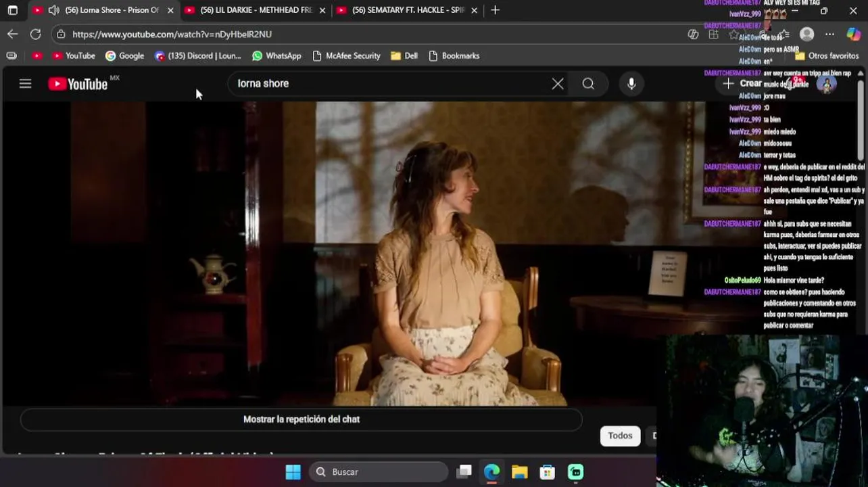
Task: Open Microsoft Store from the taskbar
Action: click(x=548, y=472)
